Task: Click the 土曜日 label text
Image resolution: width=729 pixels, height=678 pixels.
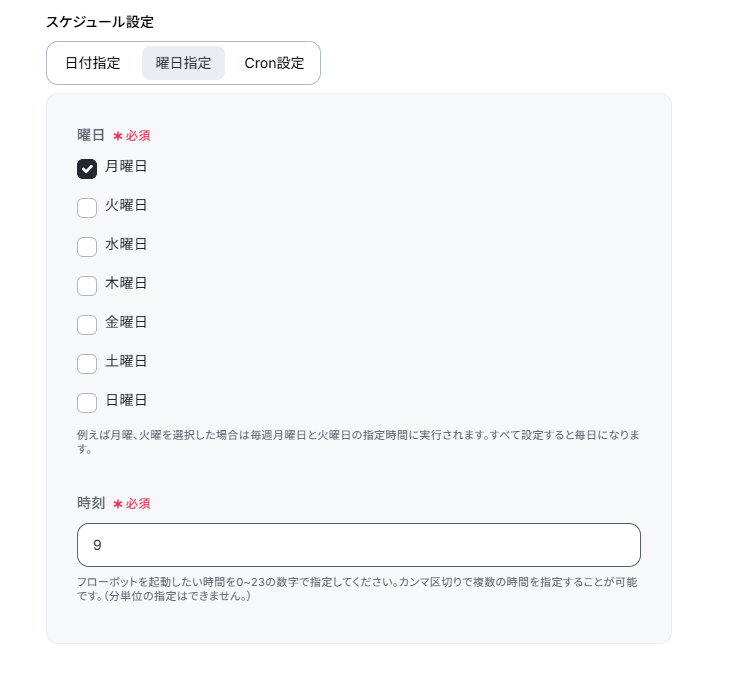Action: [x=126, y=361]
